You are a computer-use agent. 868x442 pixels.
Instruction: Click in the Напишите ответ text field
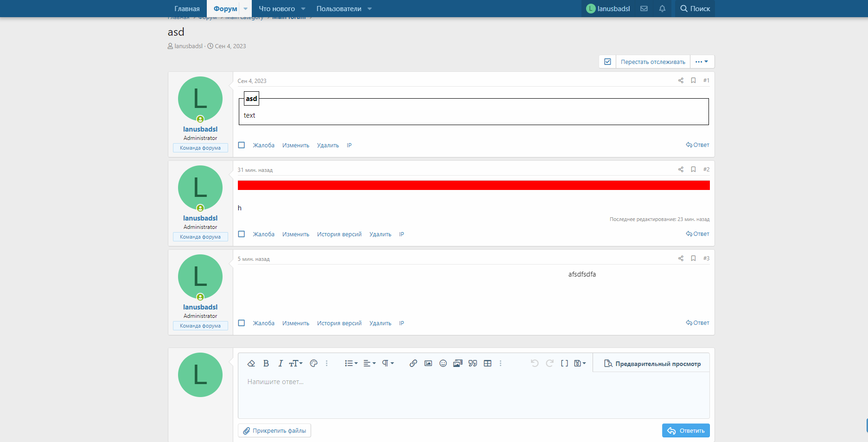[473, 394]
